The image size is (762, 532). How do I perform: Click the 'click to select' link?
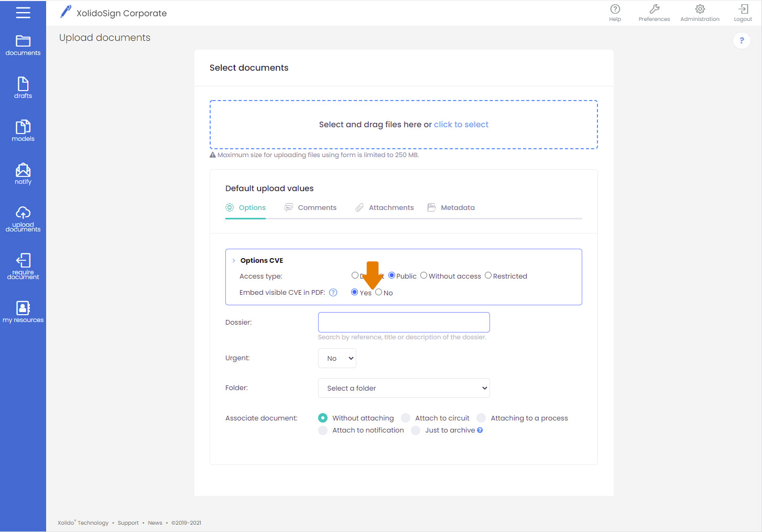coord(461,125)
